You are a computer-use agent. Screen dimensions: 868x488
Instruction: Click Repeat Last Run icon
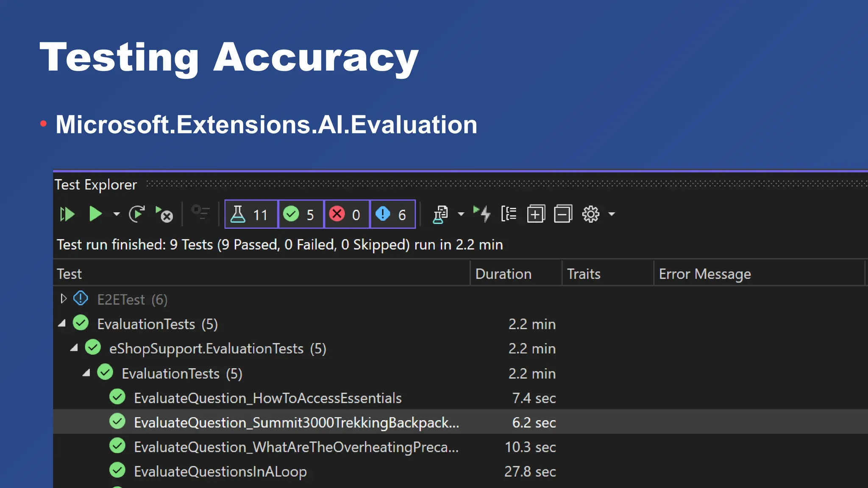point(137,214)
